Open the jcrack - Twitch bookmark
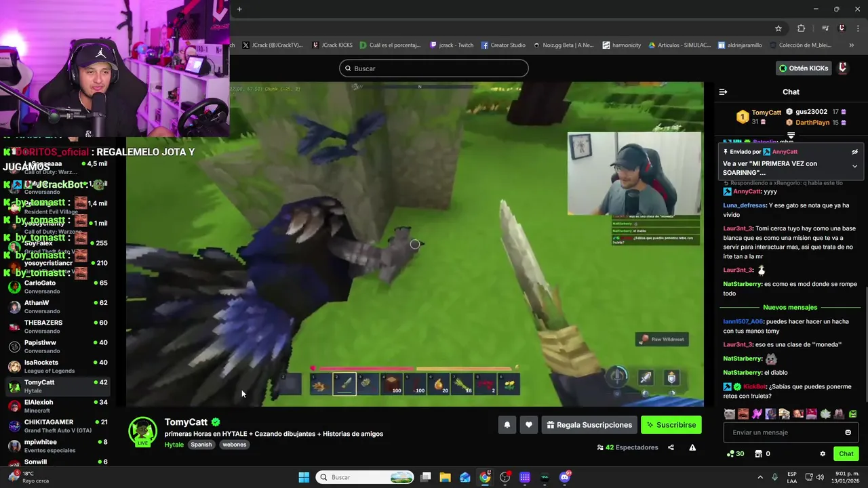This screenshot has height=488, width=868. (x=452, y=45)
